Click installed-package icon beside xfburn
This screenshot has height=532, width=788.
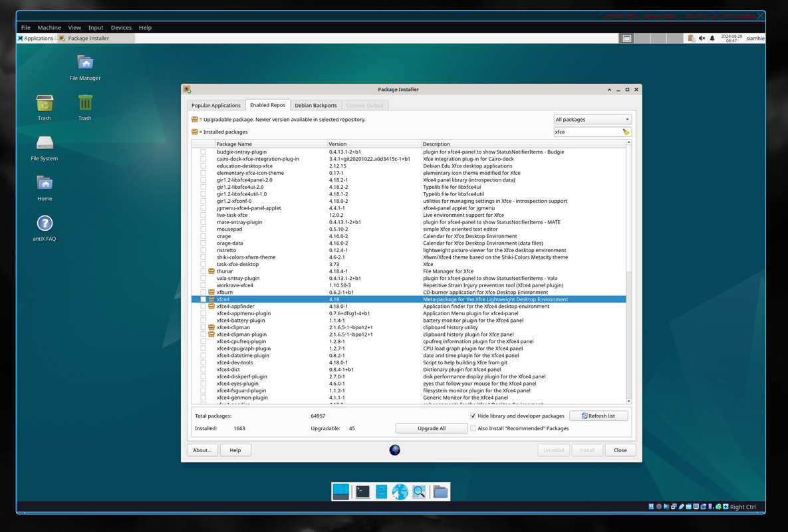point(211,293)
